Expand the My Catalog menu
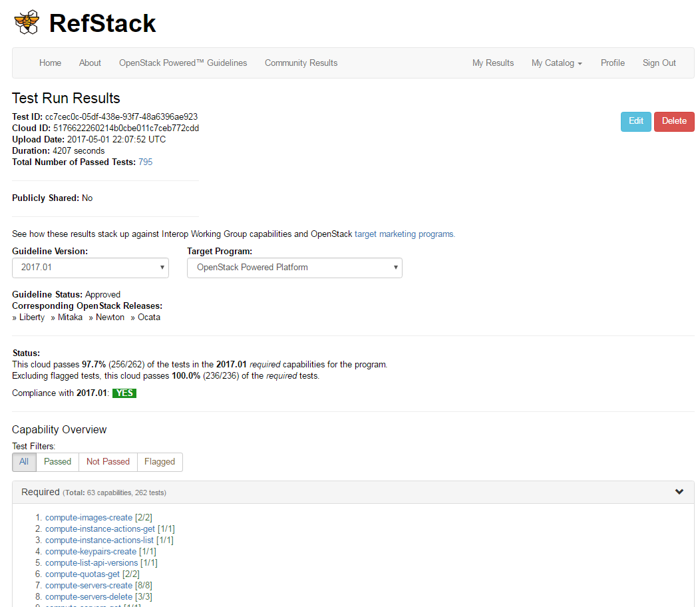The image size is (700, 607). pos(557,63)
